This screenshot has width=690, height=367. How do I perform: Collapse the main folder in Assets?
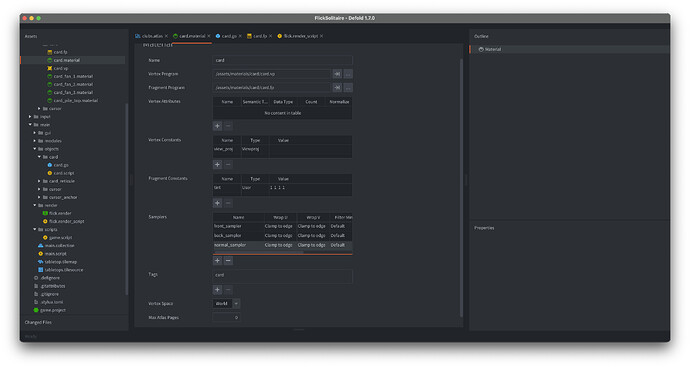click(x=30, y=125)
